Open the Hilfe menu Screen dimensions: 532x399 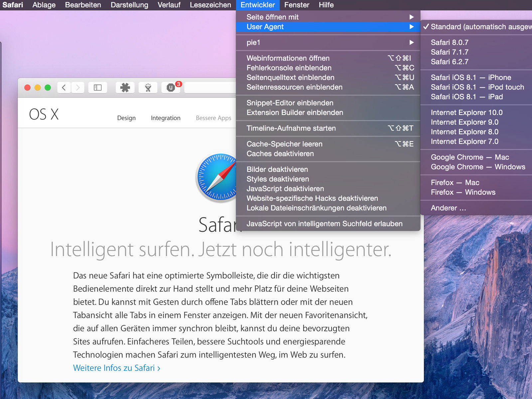326,5
